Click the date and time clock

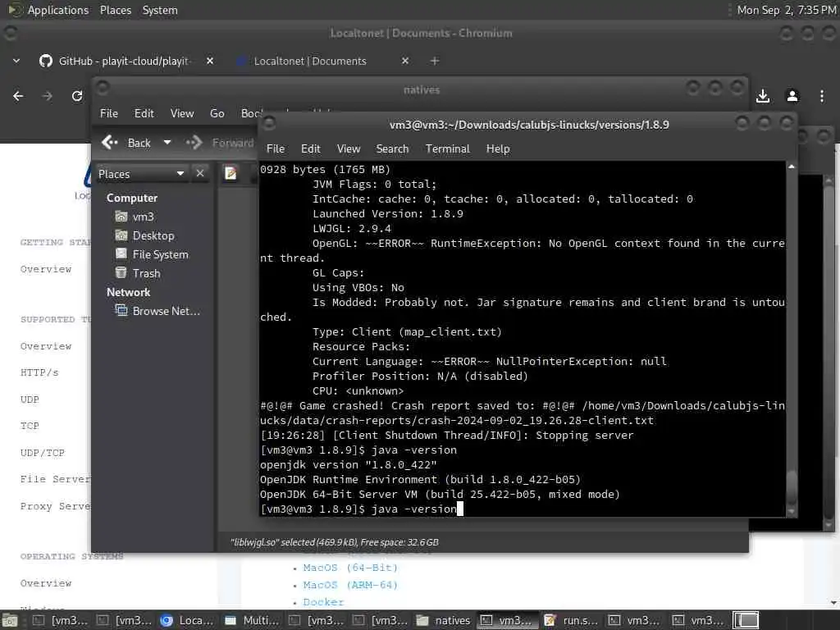786,10
